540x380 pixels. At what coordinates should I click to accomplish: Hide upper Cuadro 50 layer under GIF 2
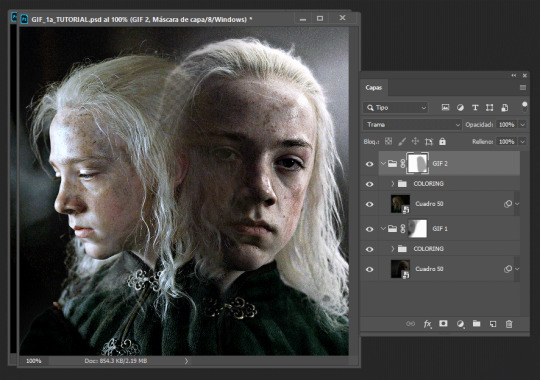pos(370,204)
